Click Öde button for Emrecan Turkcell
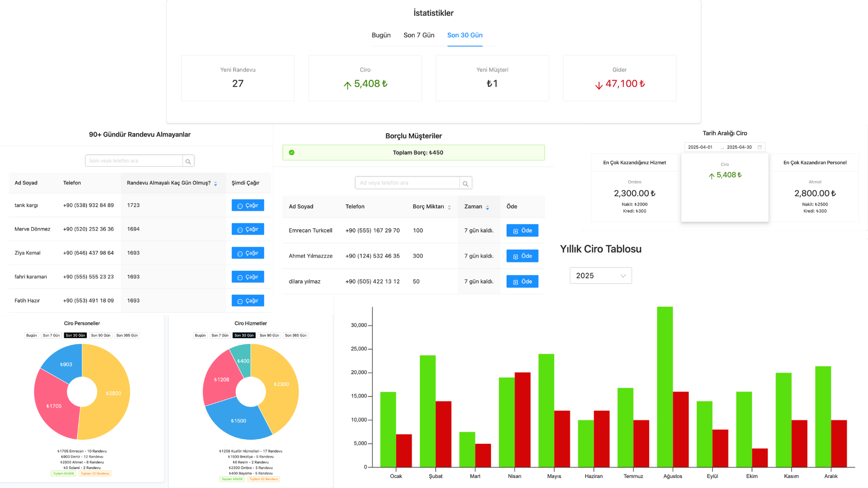868x488 pixels. tap(522, 230)
